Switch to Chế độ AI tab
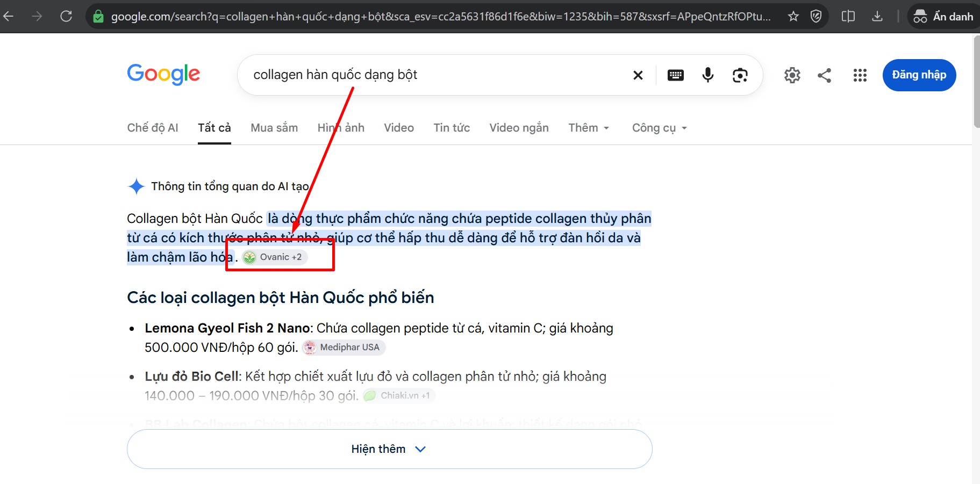 pos(153,128)
